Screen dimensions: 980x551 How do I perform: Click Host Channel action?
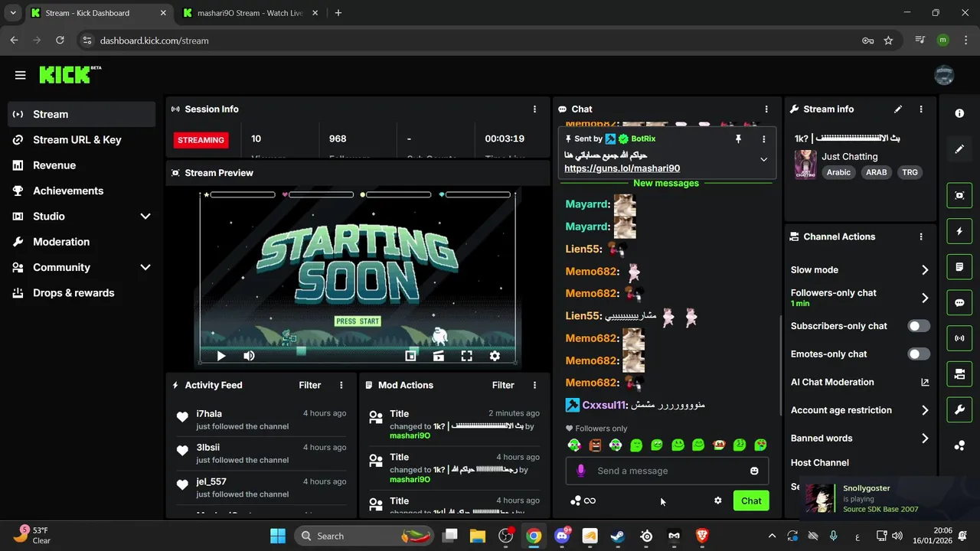pos(819,463)
